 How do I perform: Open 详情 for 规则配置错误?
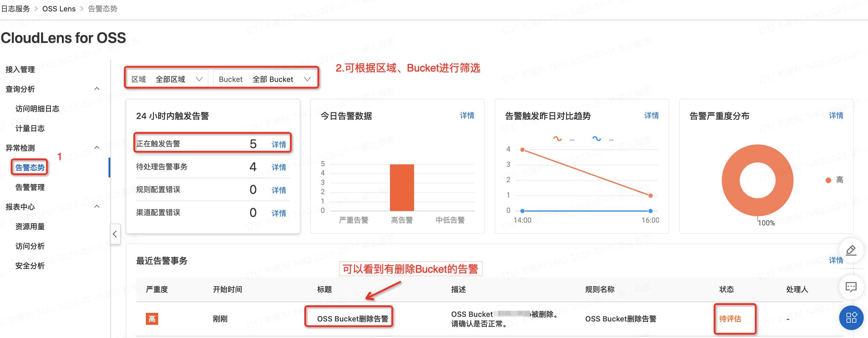click(x=279, y=190)
